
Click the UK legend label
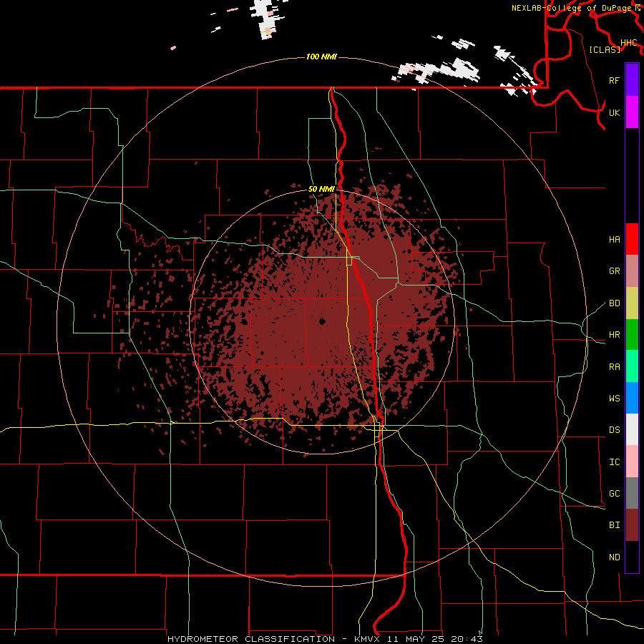[x=614, y=112]
